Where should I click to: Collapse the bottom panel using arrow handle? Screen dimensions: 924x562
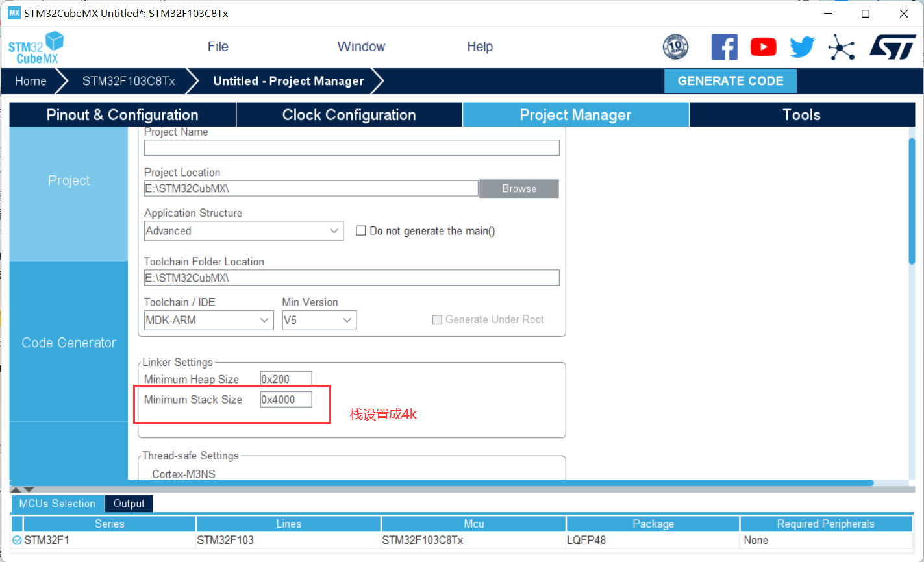[29, 490]
